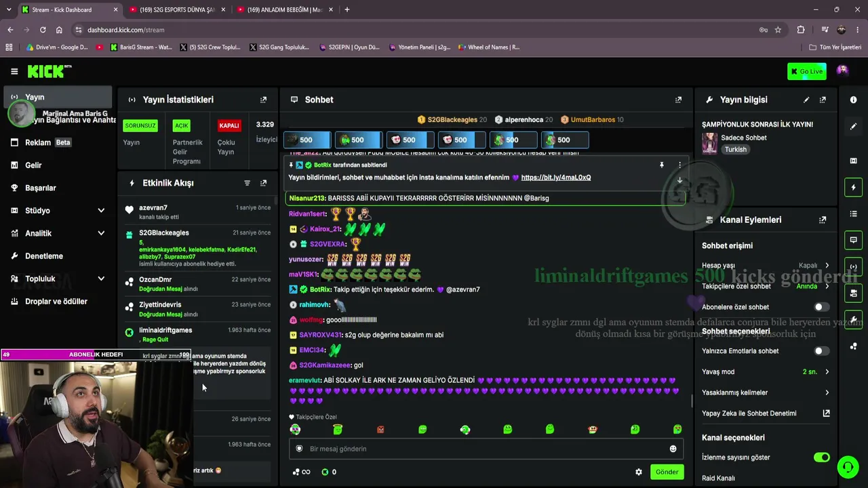
Task: Reload the page with browser refresh
Action: click(43, 30)
